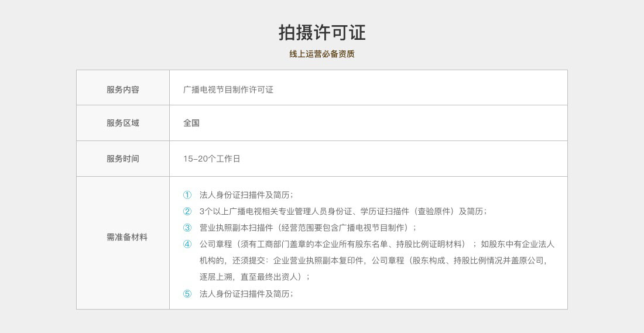
Task: Click the circled number 4 list marker
Action: [x=187, y=244]
